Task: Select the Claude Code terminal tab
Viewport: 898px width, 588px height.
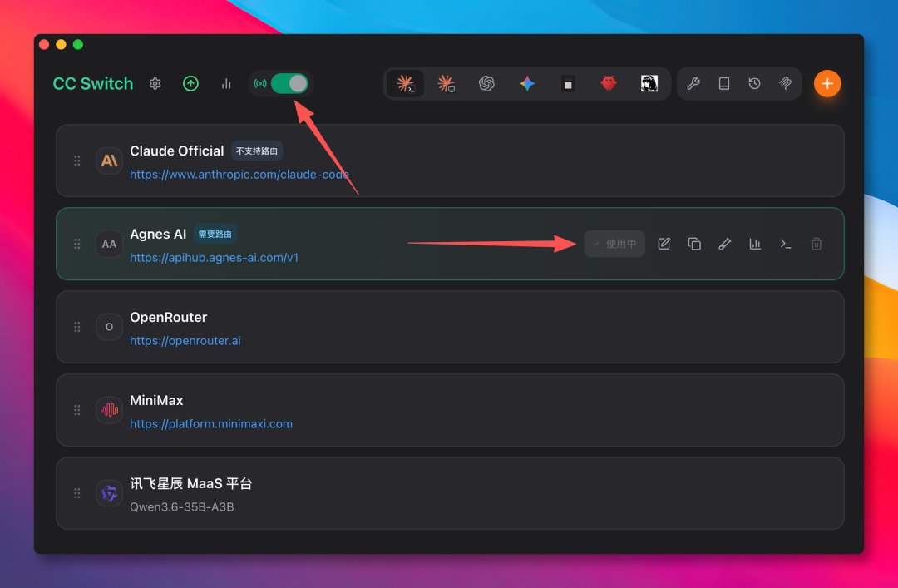Action: pos(406,84)
